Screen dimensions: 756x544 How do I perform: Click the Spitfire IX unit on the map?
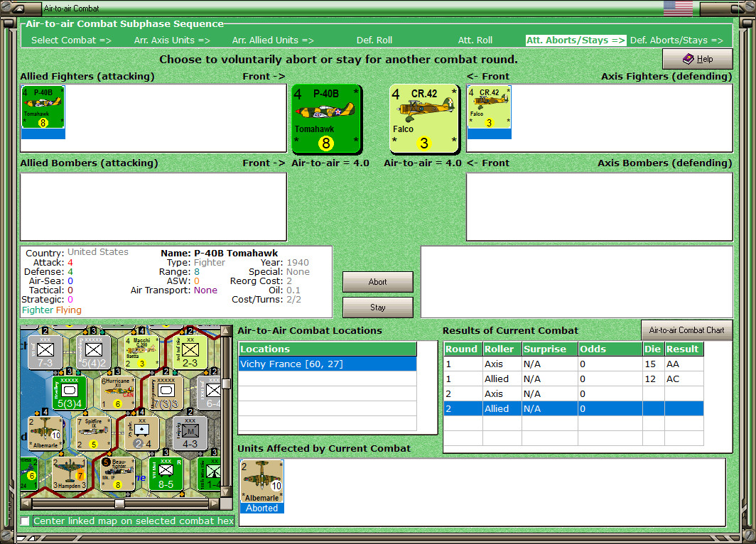point(93,434)
